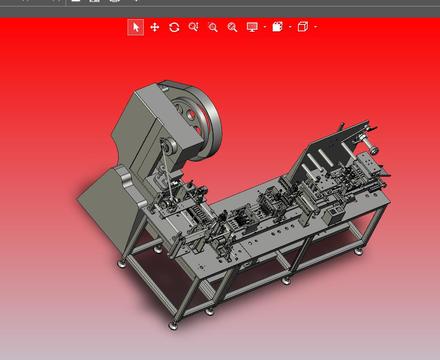
Task: Click the clapperboard scene icon
Action: click(277, 27)
